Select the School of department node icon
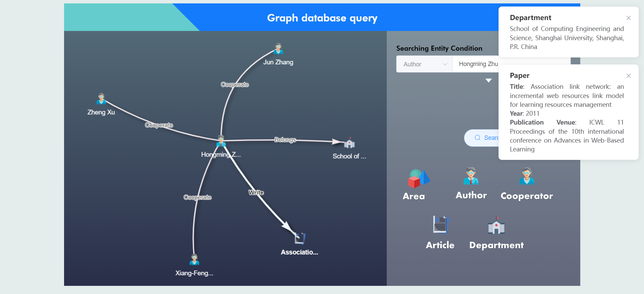The height and width of the screenshot is (294, 644). click(x=349, y=143)
